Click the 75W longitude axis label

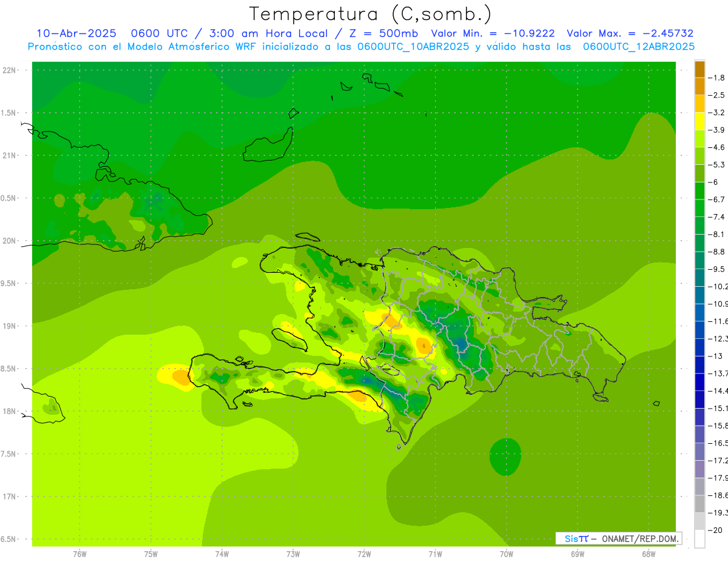click(x=151, y=554)
